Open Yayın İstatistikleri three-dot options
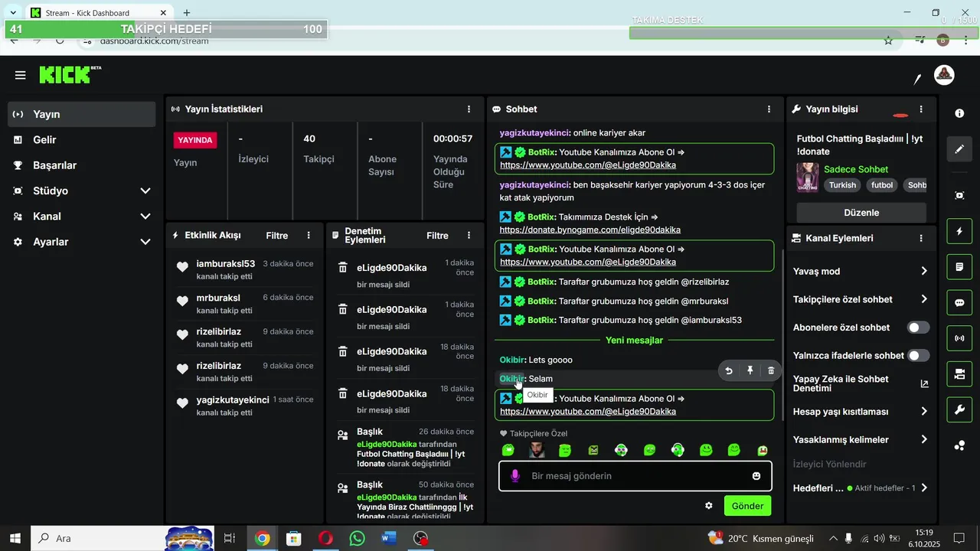980x551 pixels. (x=469, y=109)
